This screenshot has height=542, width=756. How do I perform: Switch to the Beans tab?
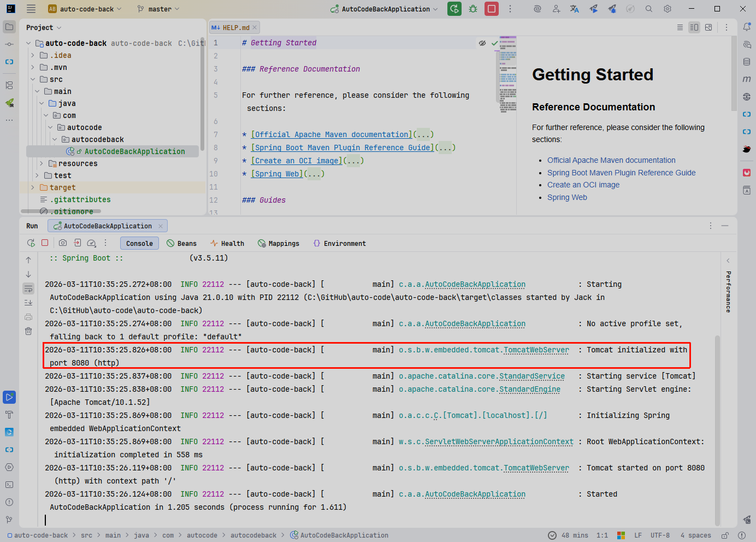(181, 243)
